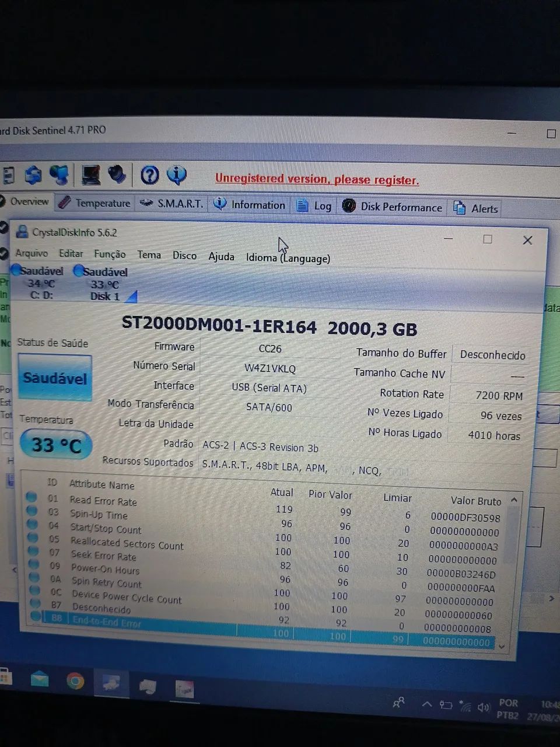The width and height of the screenshot is (560, 747).
Task: Click the 33 °C temperature indicator button
Action: (56, 445)
